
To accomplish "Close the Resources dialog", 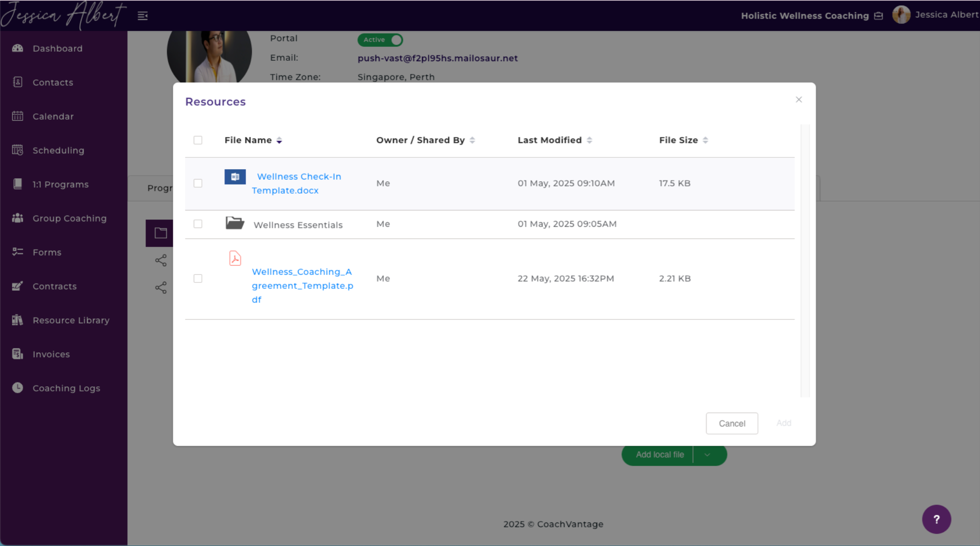I will 799,99.
